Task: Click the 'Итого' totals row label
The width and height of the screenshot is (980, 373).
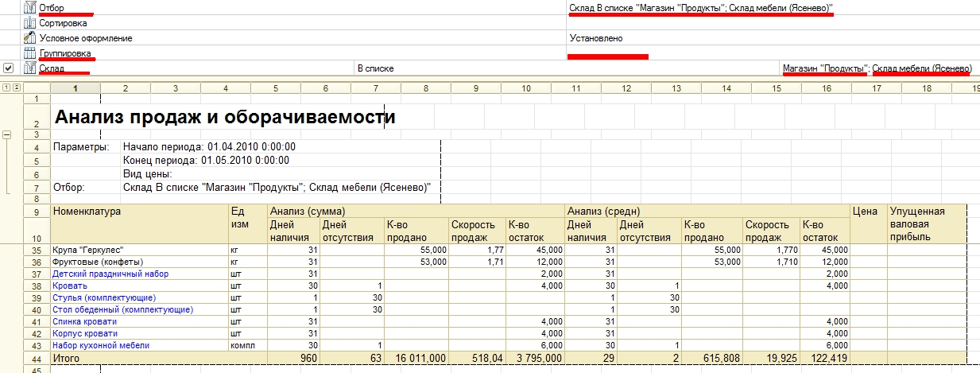Action: [65, 359]
